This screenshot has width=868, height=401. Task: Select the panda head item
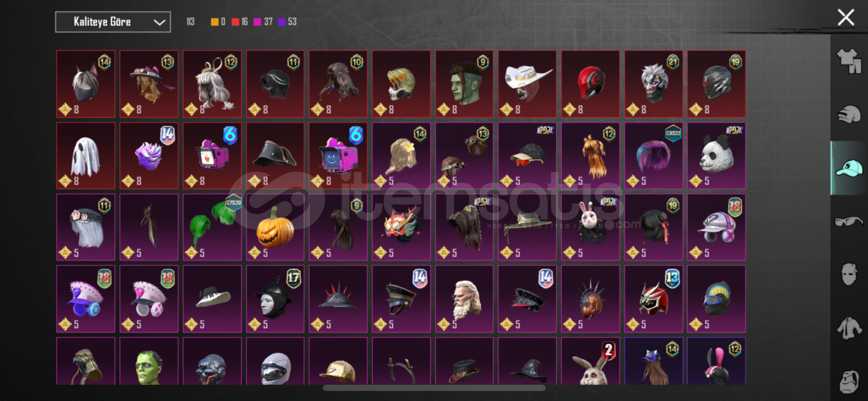coord(717,156)
